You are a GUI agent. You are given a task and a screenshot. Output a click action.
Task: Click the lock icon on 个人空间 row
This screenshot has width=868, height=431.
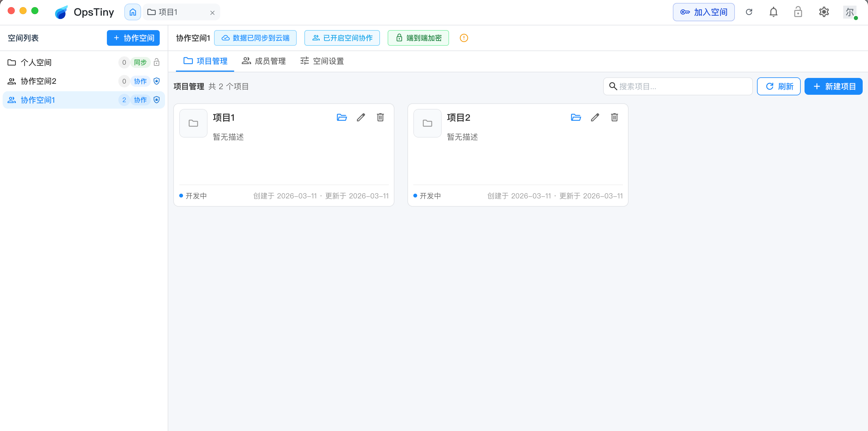tap(156, 62)
